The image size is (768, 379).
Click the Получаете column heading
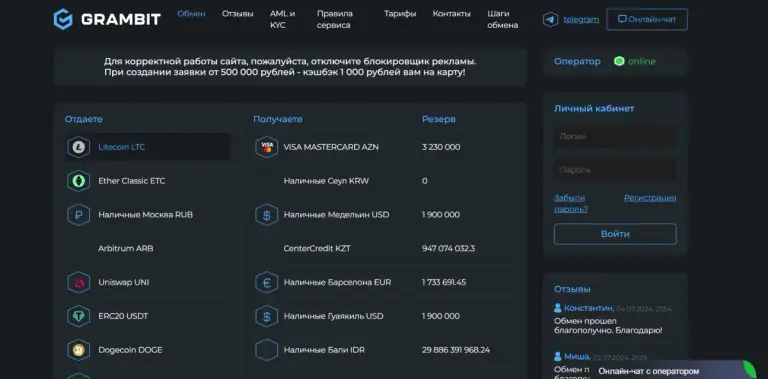click(x=278, y=119)
